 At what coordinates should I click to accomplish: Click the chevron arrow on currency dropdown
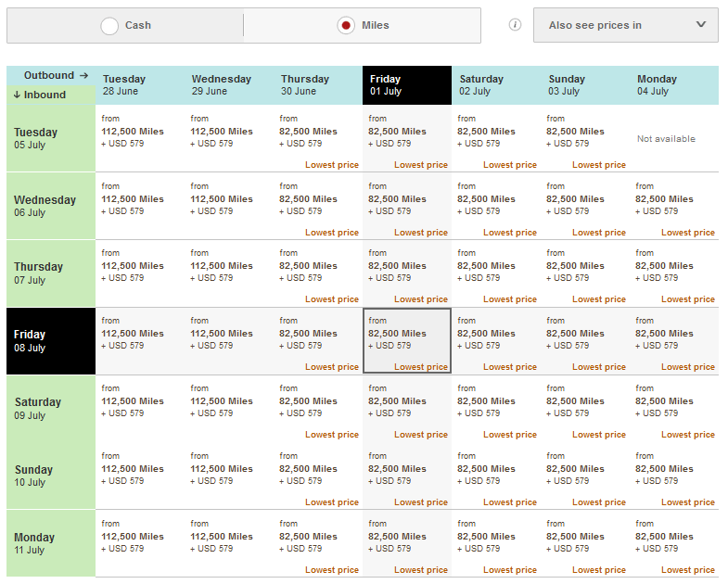[700, 25]
